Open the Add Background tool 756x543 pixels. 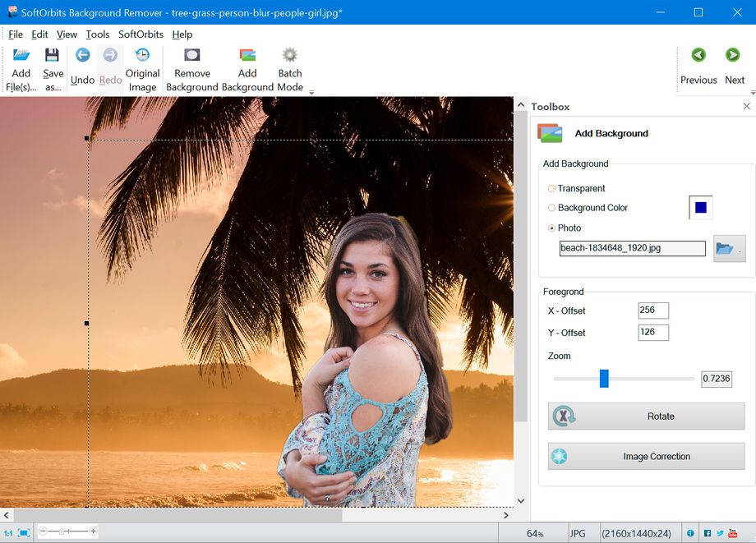[x=247, y=64]
